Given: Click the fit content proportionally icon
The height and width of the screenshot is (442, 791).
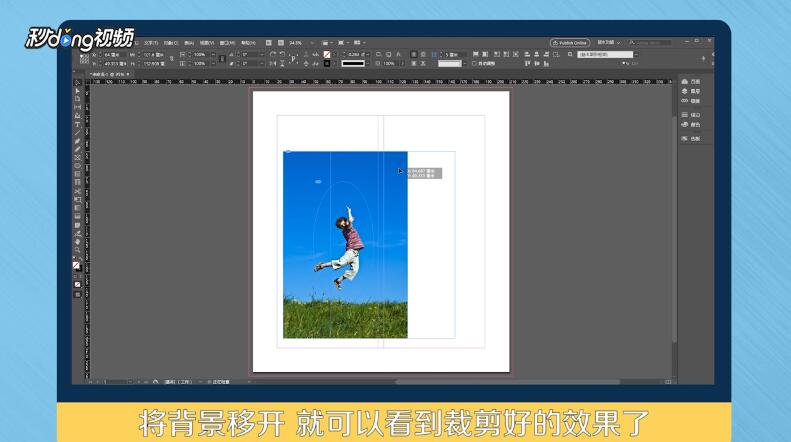Looking at the screenshot, I should (x=485, y=54).
